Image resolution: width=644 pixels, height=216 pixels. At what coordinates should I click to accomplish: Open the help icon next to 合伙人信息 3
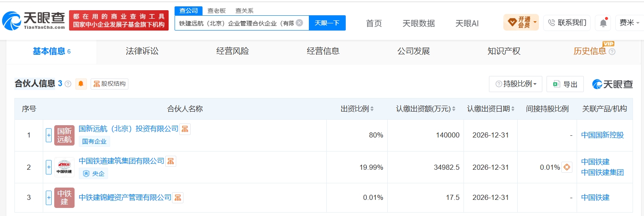(68, 84)
